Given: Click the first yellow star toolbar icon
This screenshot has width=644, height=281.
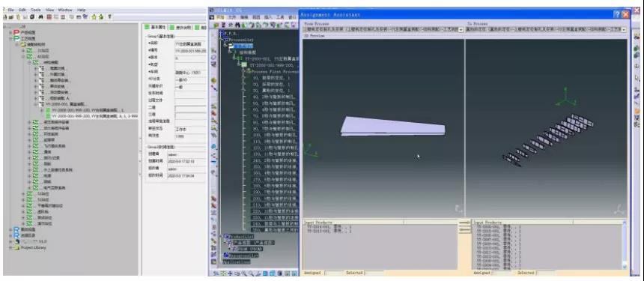Looking at the screenshot, I should 94,16.
